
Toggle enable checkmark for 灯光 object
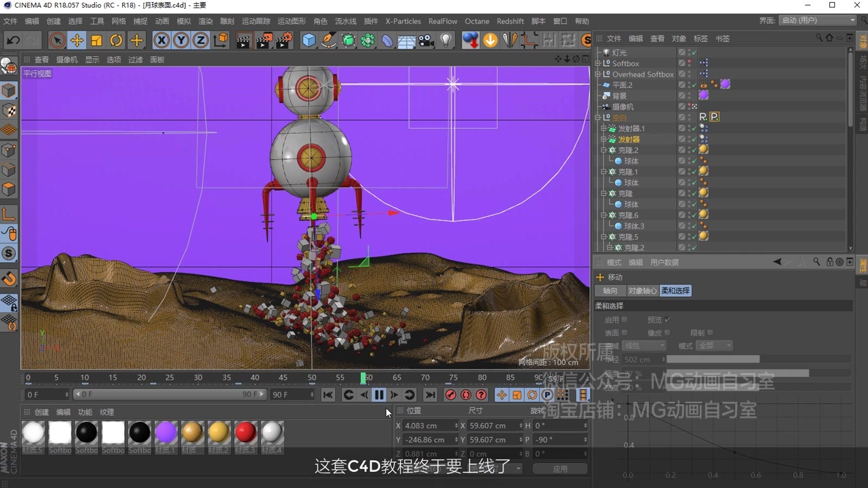tap(694, 52)
